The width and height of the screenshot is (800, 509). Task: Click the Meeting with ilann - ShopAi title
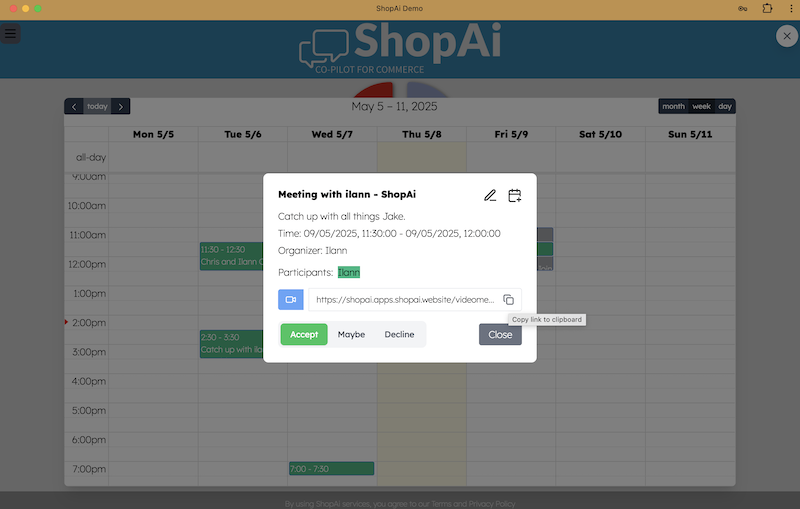347,194
